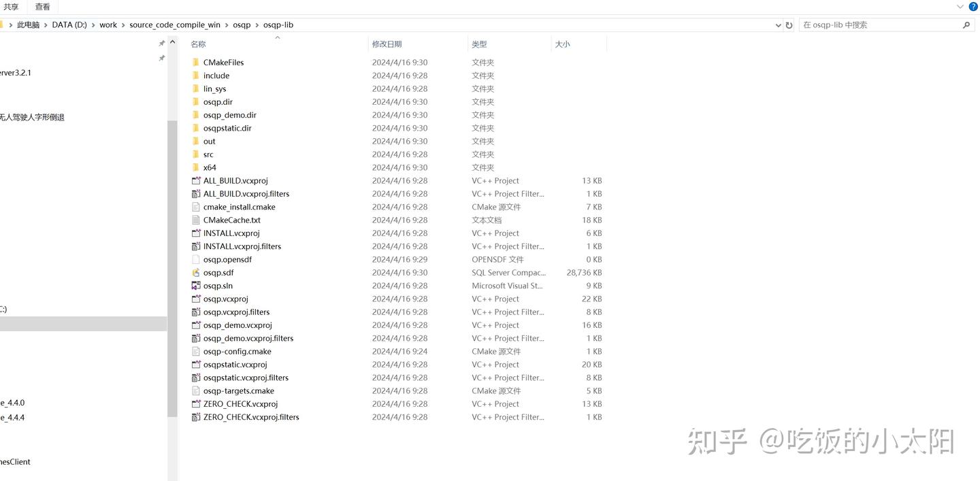Open the cmake_install.cmake source file

(x=239, y=207)
